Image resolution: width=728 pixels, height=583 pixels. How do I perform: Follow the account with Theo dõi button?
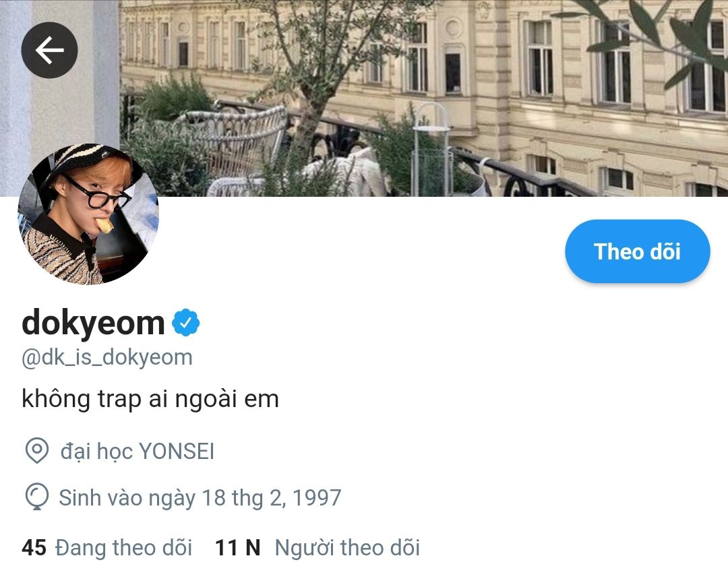pos(638,251)
